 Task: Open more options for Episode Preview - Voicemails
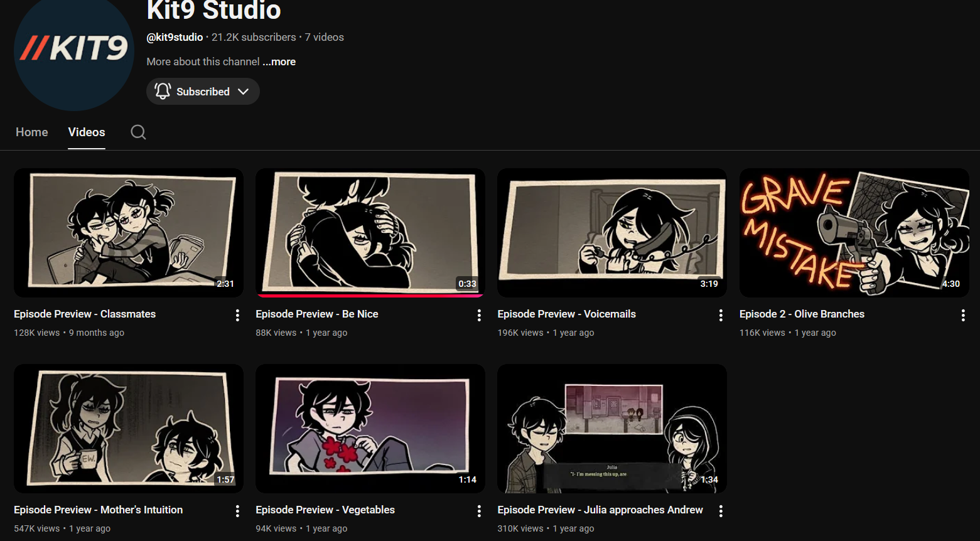(x=721, y=315)
